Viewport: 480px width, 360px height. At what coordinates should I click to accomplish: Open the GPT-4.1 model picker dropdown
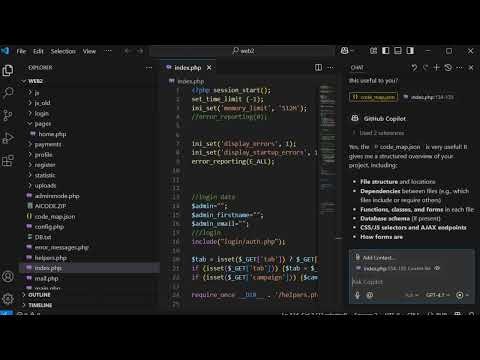coord(437,295)
